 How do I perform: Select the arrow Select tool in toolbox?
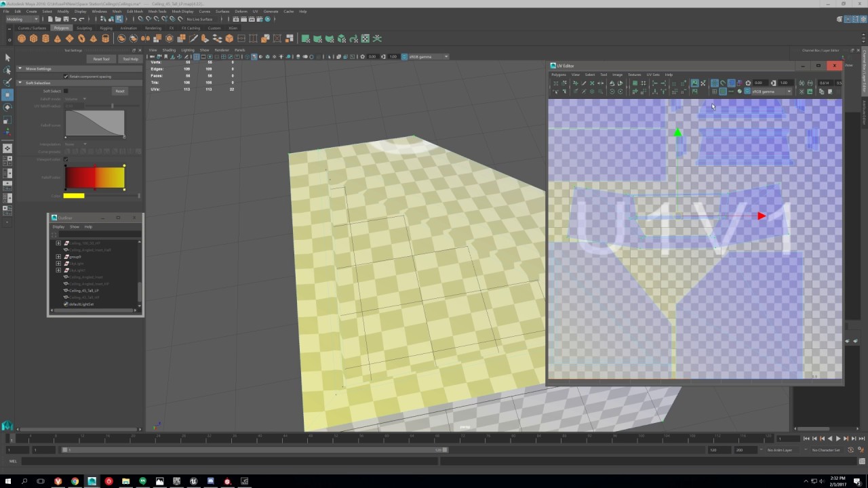coord(7,58)
